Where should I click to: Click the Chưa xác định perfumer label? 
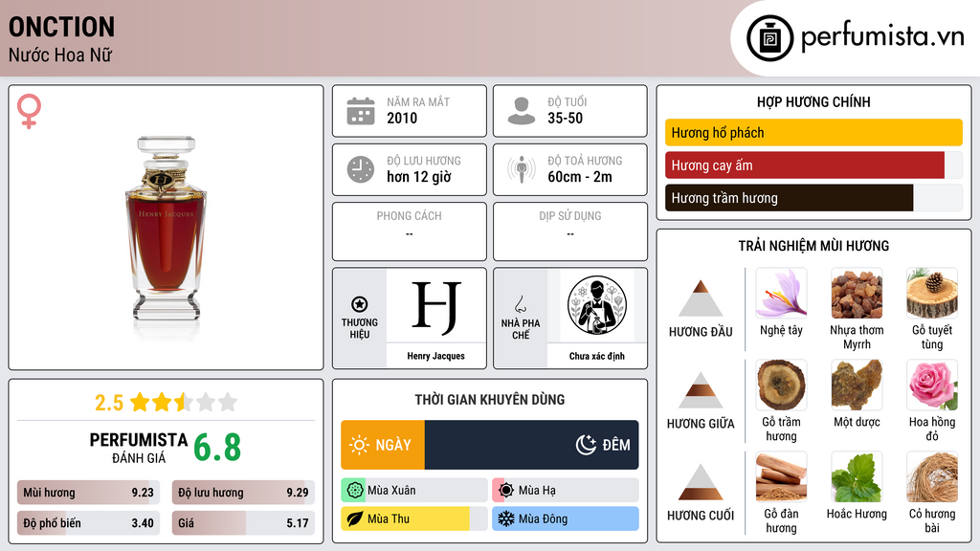click(x=597, y=356)
